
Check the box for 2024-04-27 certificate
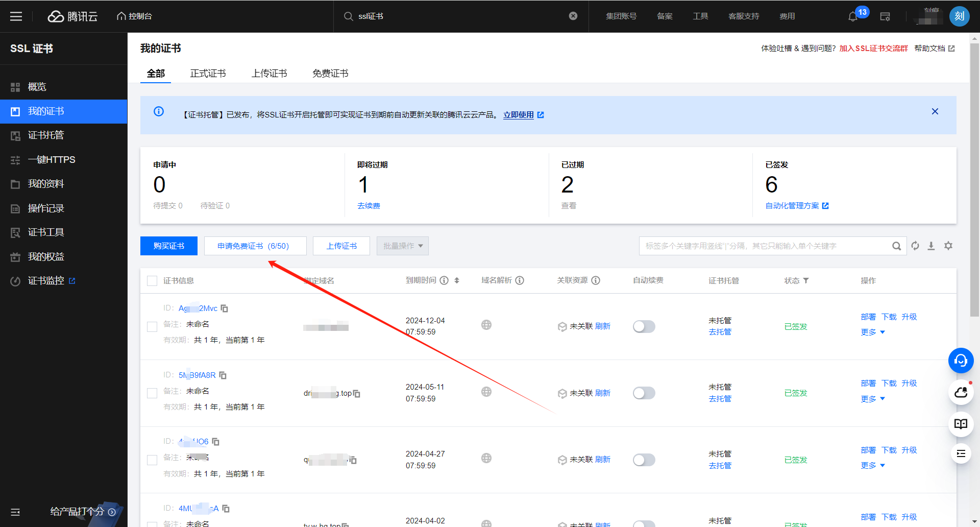pos(152,460)
